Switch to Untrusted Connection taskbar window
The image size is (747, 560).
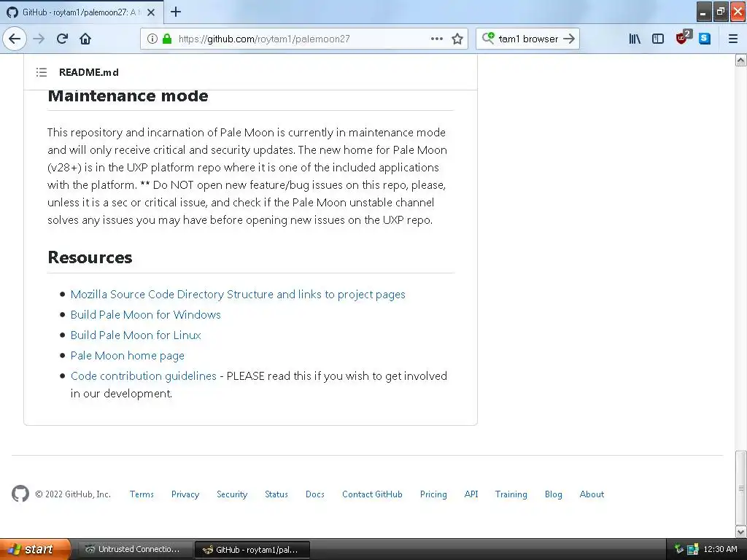pyautogui.click(x=135, y=550)
